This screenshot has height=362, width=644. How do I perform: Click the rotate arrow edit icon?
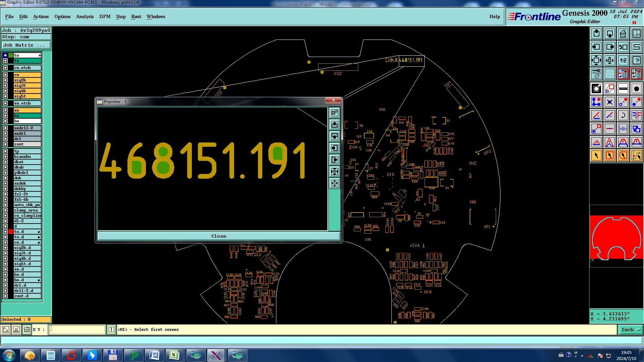coord(623,115)
